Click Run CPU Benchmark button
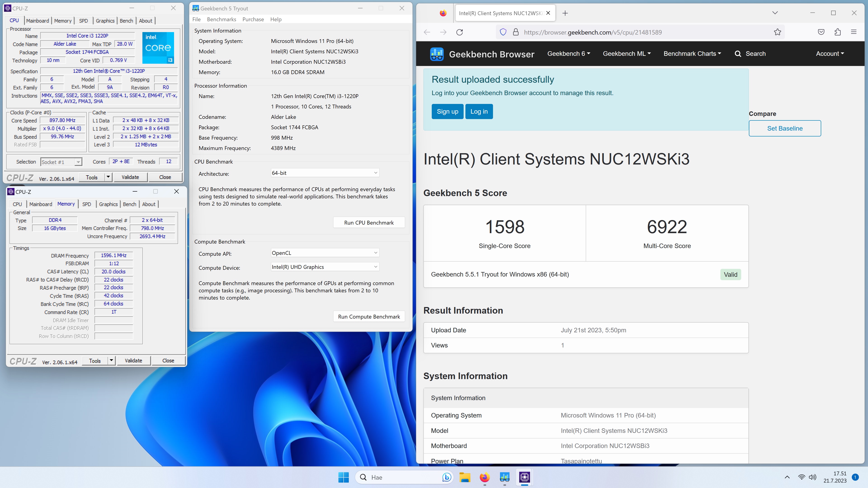Viewport: 868px width, 488px height. 369,223
